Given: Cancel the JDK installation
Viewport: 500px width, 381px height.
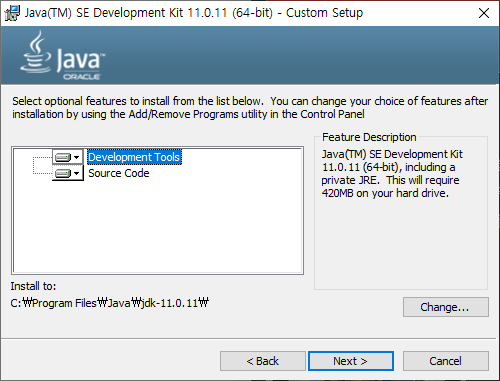Looking at the screenshot, I should [x=446, y=361].
